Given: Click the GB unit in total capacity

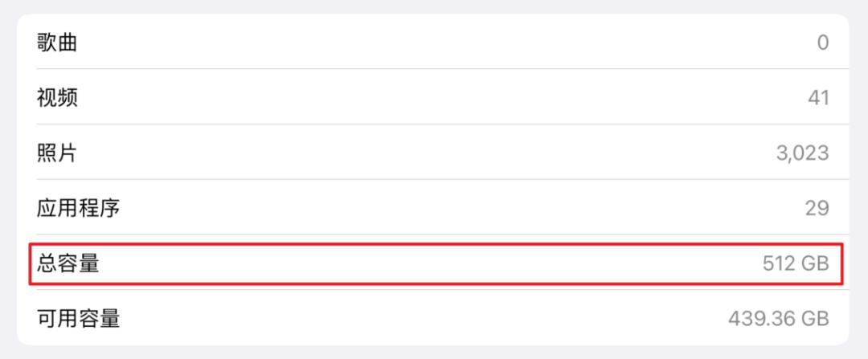Looking at the screenshot, I should (x=813, y=263).
